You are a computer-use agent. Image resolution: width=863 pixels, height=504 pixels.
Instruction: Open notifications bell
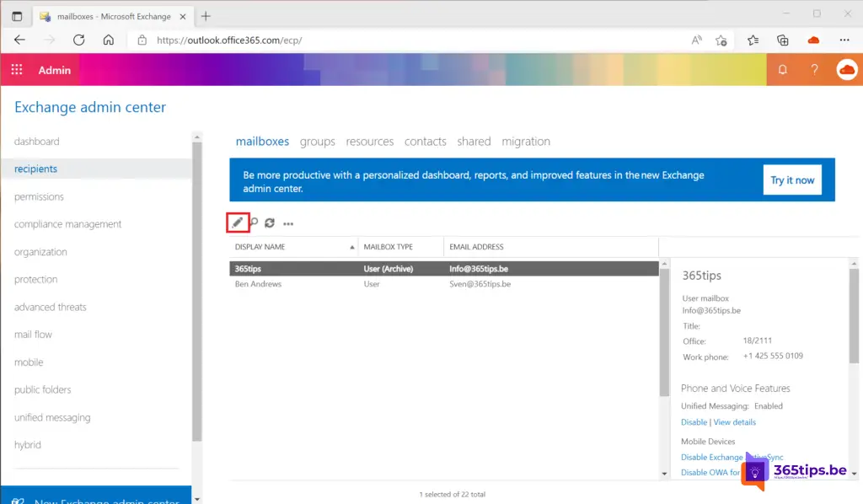click(782, 70)
